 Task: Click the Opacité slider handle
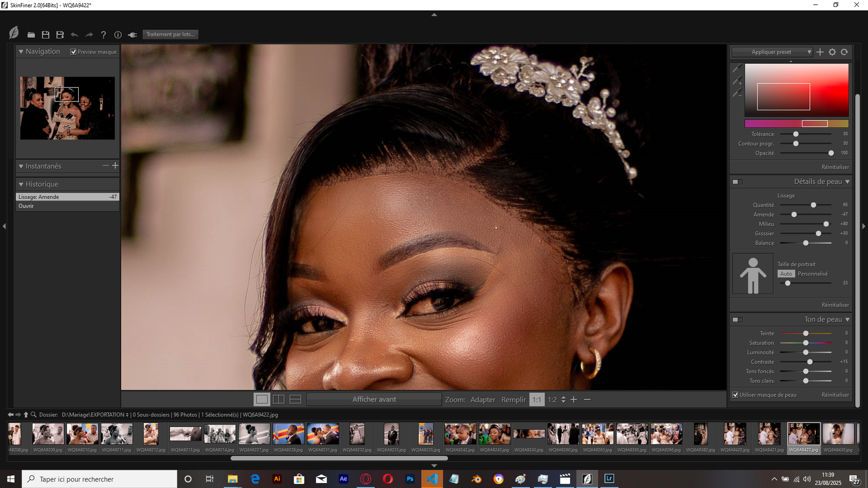[831, 153]
